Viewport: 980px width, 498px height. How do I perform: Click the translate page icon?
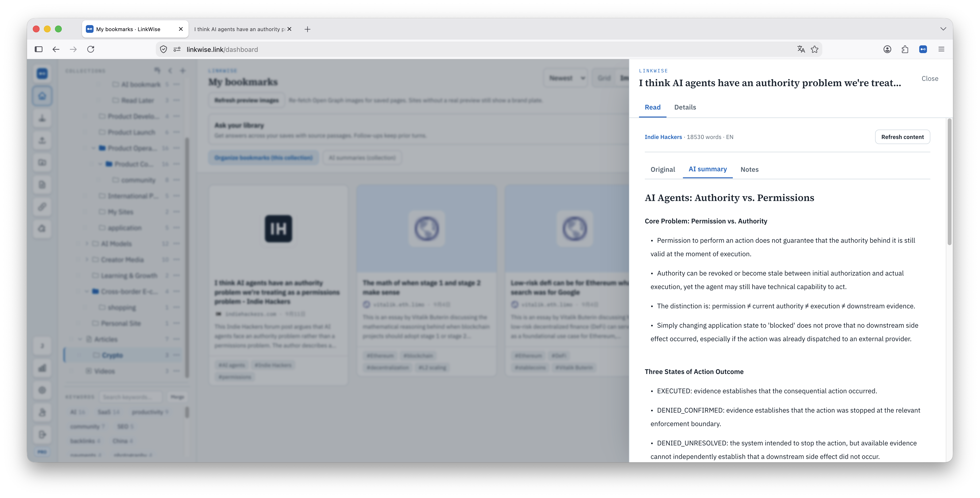(801, 49)
